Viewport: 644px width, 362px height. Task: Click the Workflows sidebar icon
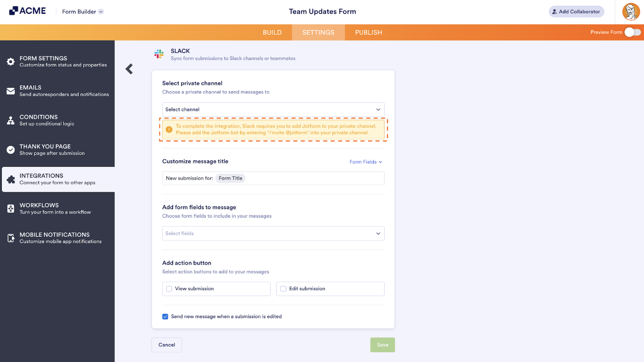(11, 208)
